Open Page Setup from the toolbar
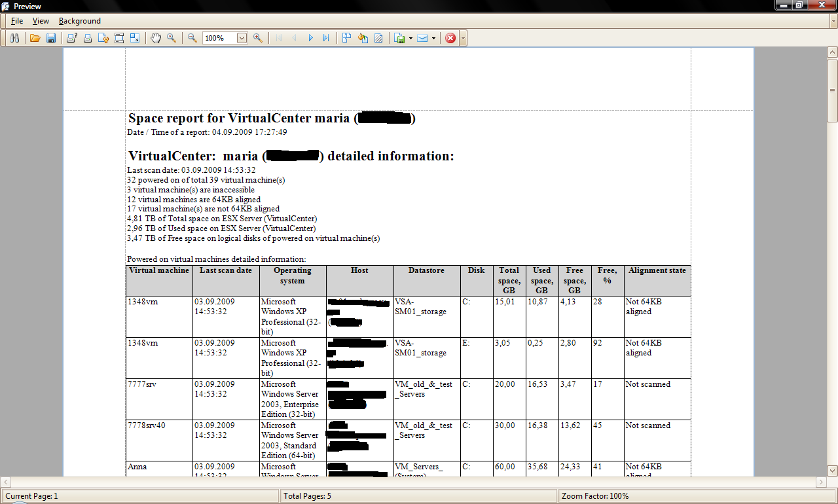Screen dimensions: 838x504 103,39
